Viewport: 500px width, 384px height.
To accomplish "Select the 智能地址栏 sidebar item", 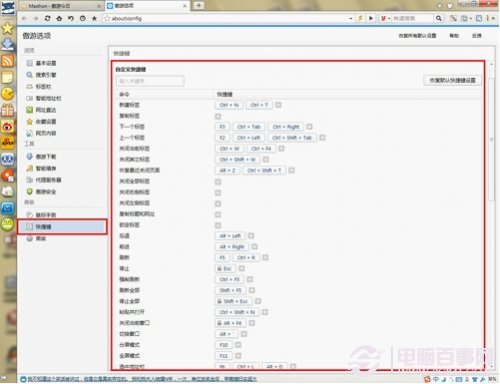I will (x=44, y=98).
